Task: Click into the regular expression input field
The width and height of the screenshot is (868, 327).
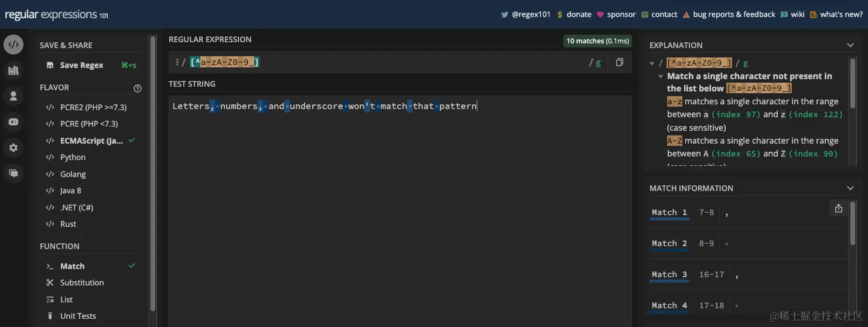Action: 387,63
